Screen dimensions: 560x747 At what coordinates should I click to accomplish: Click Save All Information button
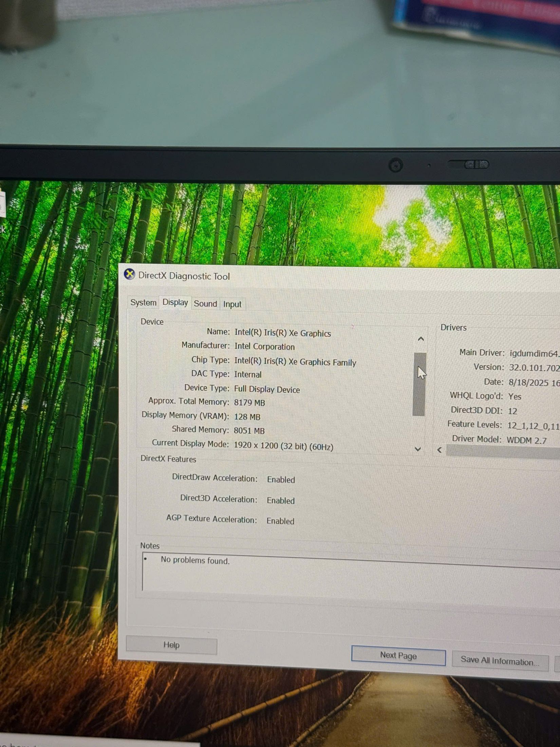pos(500,661)
